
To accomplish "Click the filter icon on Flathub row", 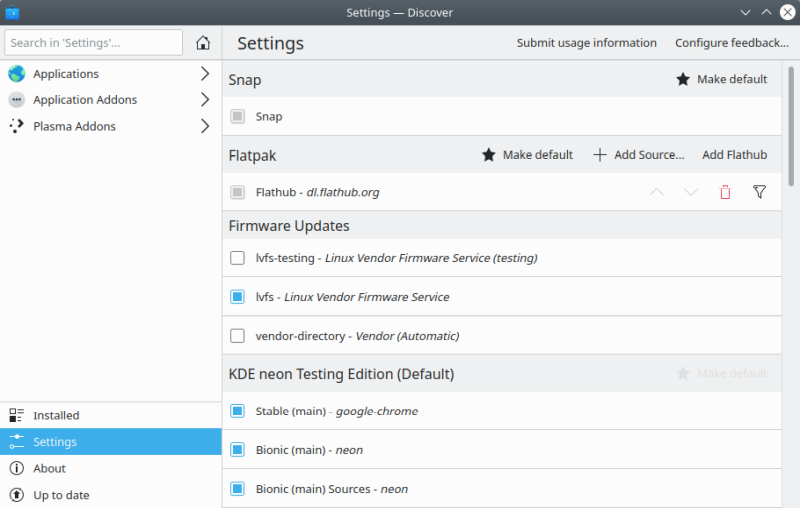I will 759,192.
